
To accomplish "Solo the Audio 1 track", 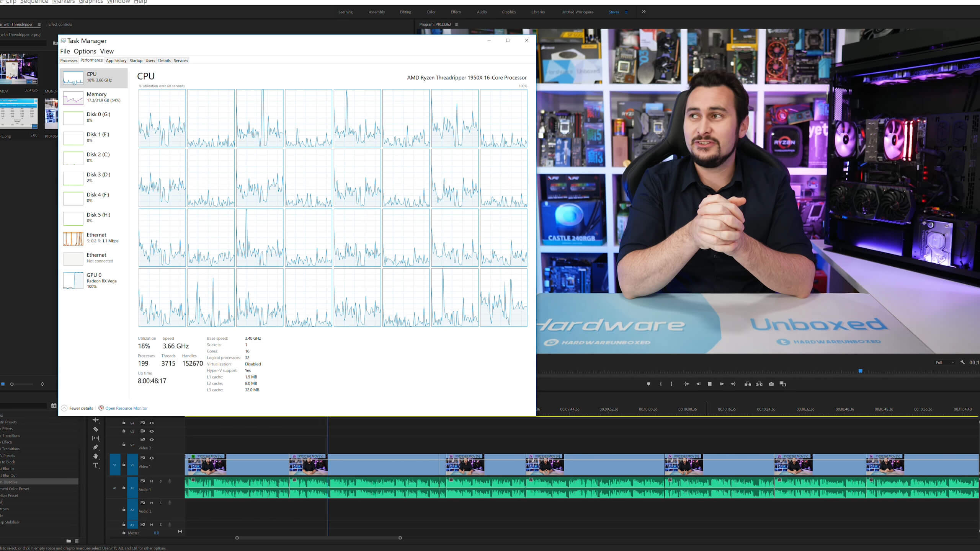I will 160,481.
